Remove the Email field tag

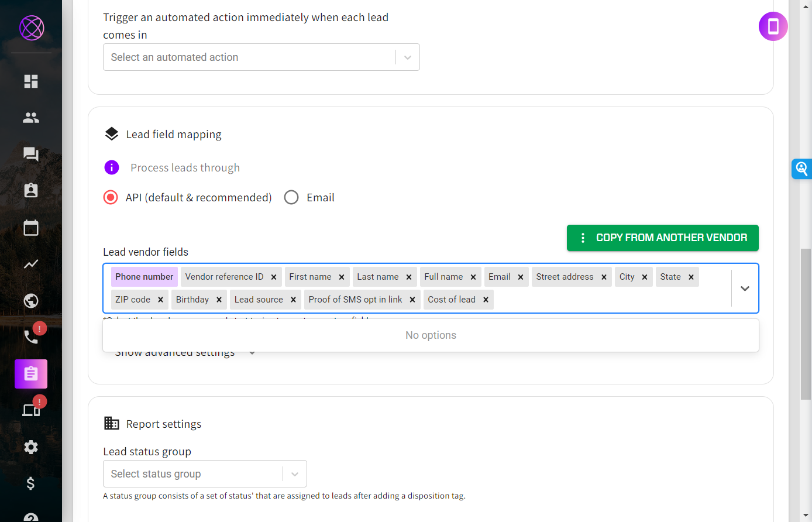coord(521,277)
